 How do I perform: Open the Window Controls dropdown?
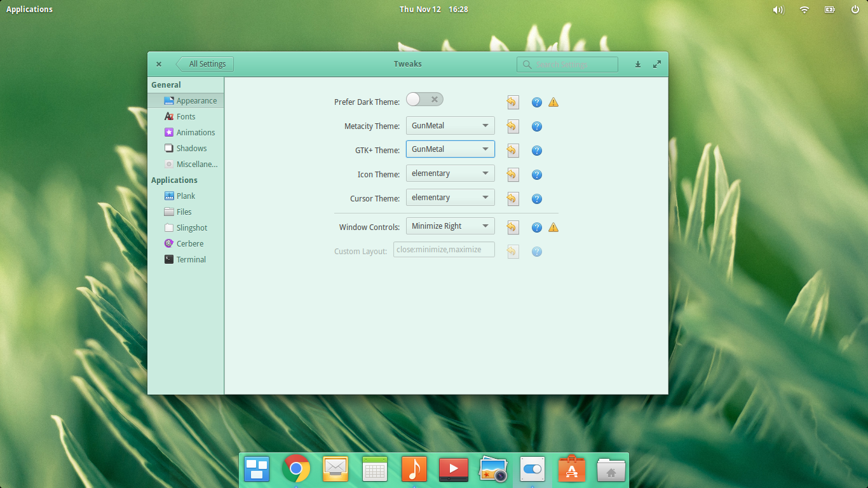pyautogui.click(x=450, y=226)
